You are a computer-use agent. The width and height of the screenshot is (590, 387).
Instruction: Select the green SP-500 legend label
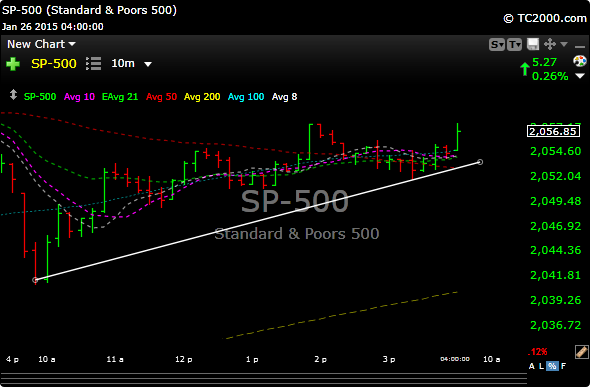tap(40, 97)
